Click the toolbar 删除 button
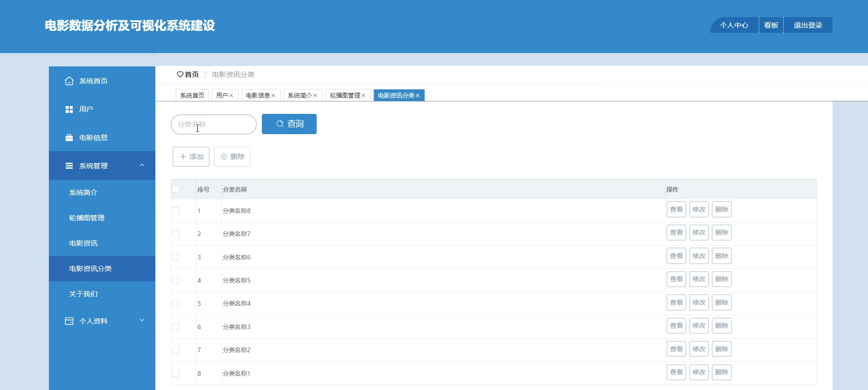868x390 pixels. (x=232, y=157)
